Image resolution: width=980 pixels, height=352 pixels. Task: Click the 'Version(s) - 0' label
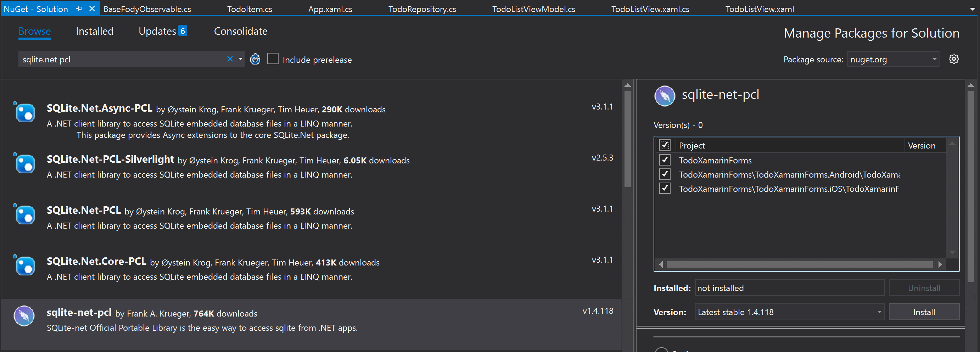click(678, 125)
